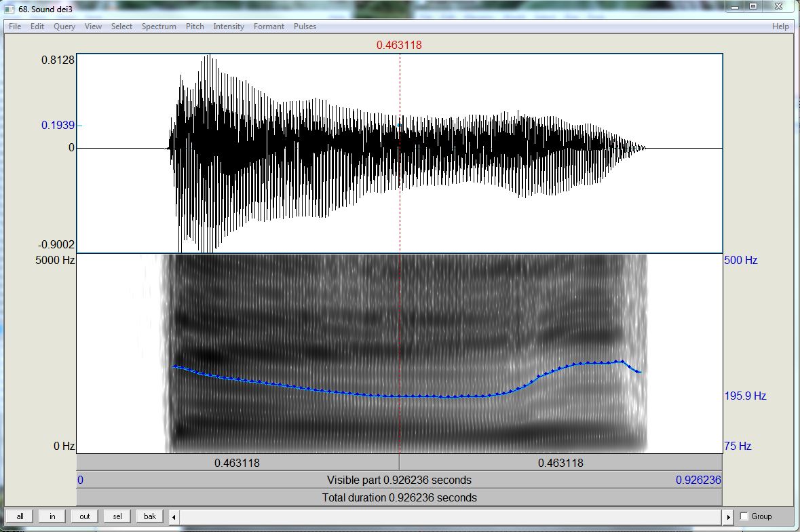Click the 'all' zoom button
The image size is (800, 532).
20,516
